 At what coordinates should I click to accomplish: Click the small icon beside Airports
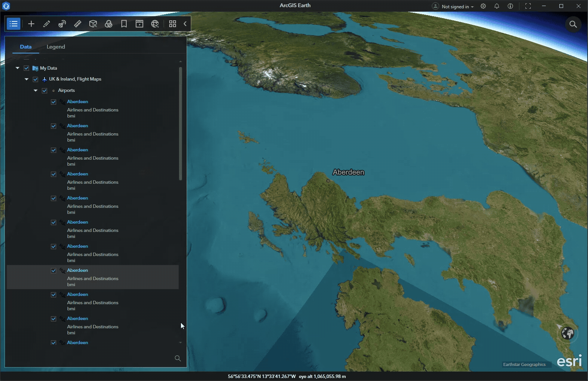click(53, 91)
